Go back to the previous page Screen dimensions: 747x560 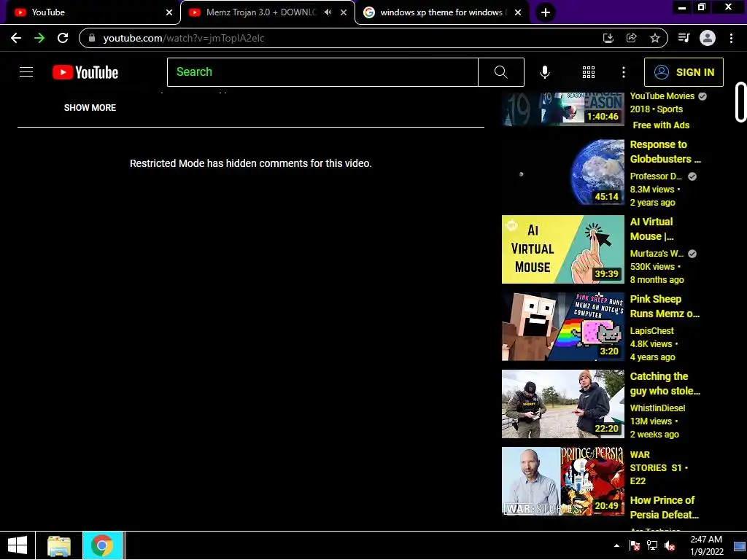point(16,38)
